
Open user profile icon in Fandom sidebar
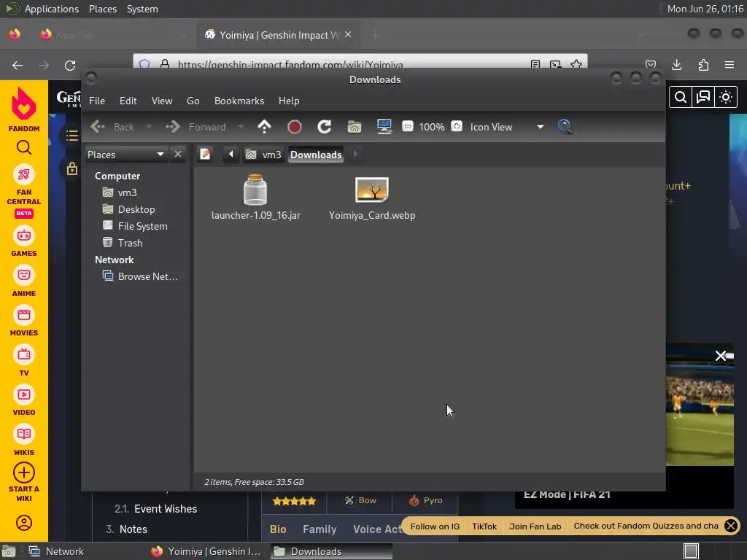pos(24,523)
